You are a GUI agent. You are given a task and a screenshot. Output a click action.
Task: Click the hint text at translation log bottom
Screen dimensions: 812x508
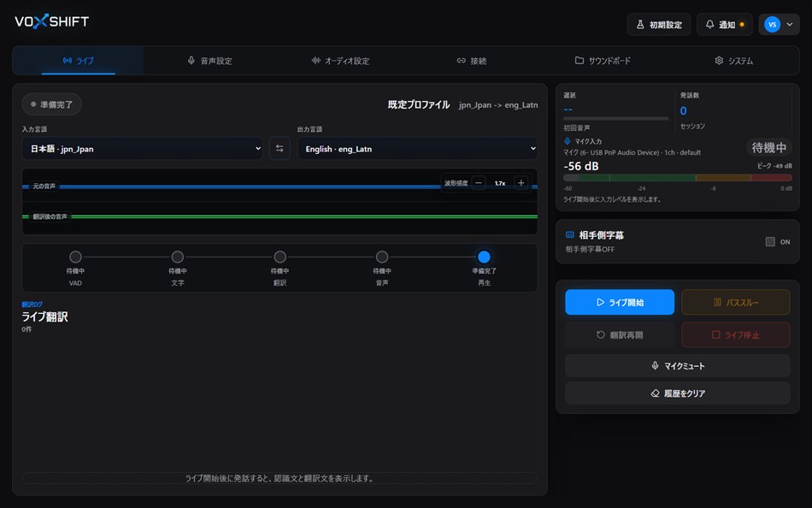click(279, 478)
